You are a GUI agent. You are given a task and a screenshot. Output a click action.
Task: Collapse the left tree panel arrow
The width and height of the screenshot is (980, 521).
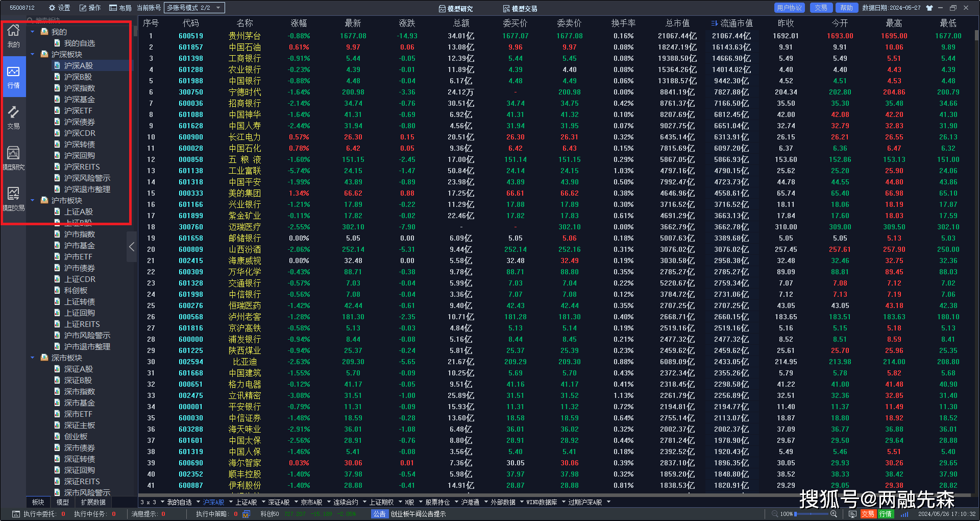tap(132, 247)
